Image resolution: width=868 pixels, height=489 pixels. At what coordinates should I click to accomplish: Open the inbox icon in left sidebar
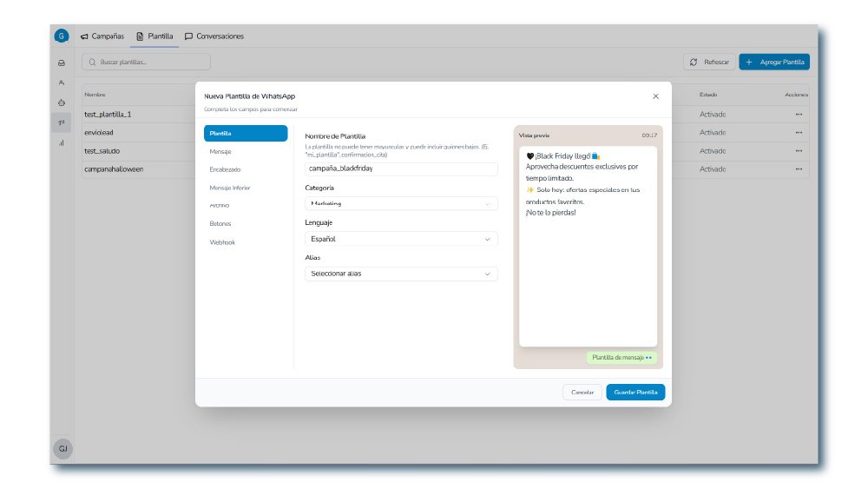62,63
